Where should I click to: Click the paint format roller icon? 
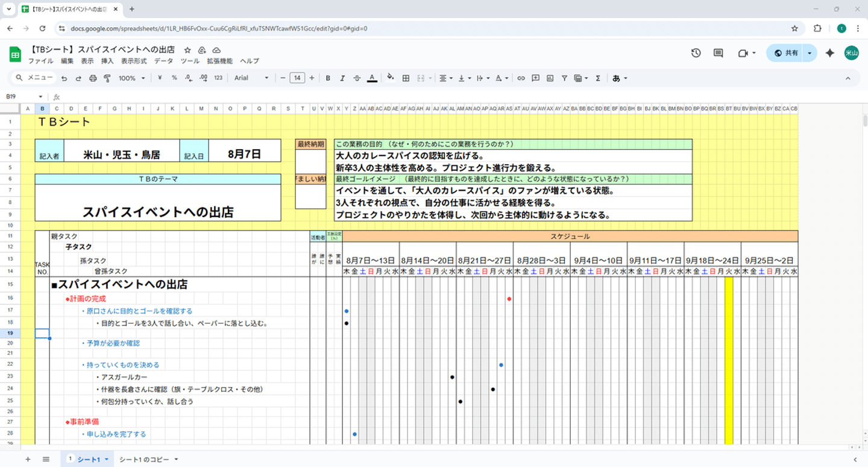tap(107, 78)
